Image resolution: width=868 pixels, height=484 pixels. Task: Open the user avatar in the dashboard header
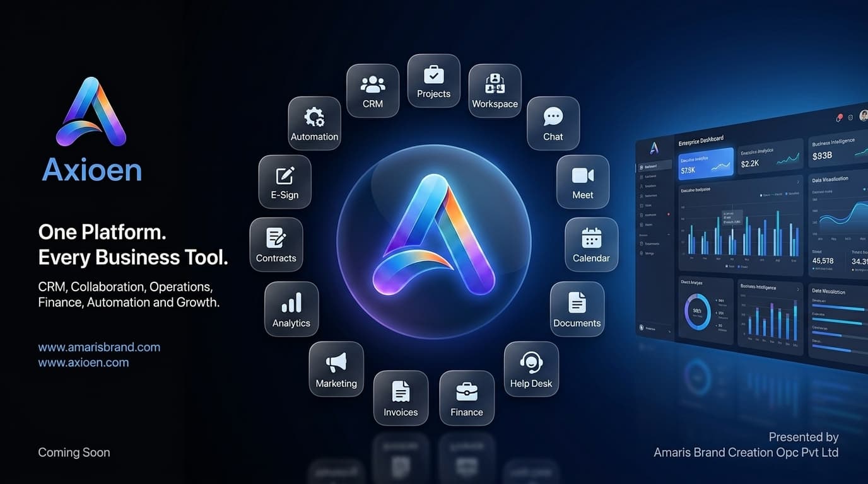pyautogui.click(x=864, y=115)
